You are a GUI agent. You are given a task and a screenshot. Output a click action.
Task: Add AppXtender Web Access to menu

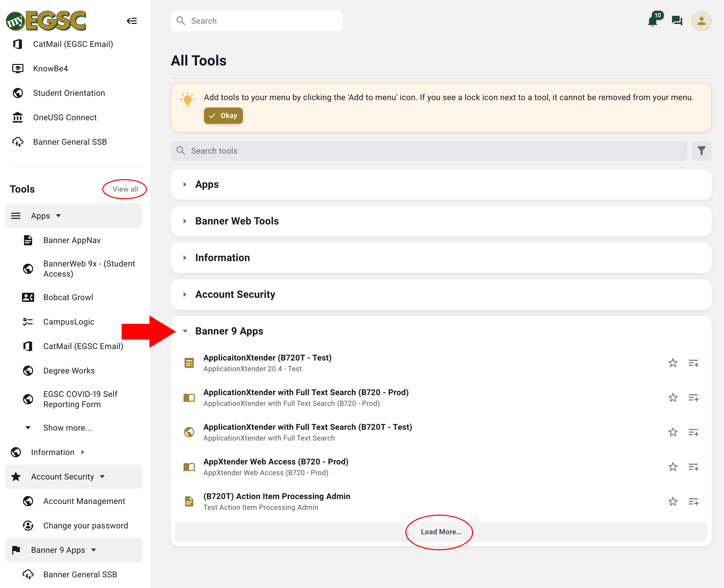tap(693, 467)
